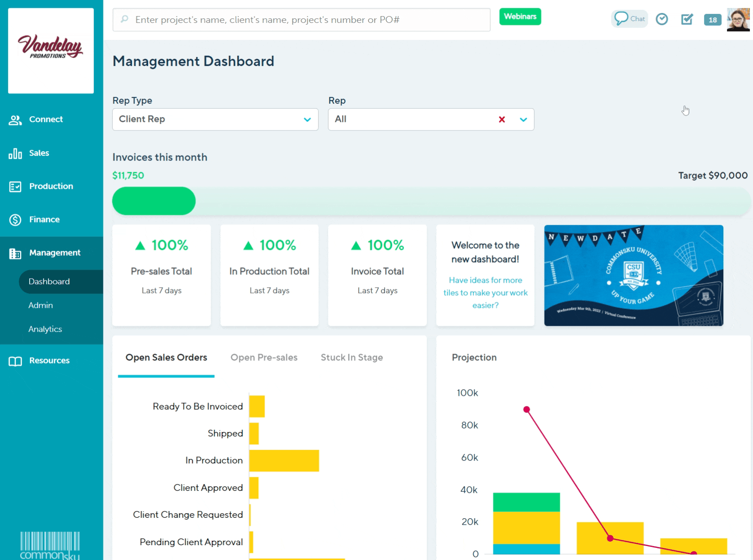Image resolution: width=753 pixels, height=560 pixels.
Task: Expand the Rep dropdown arrow
Action: tap(523, 120)
